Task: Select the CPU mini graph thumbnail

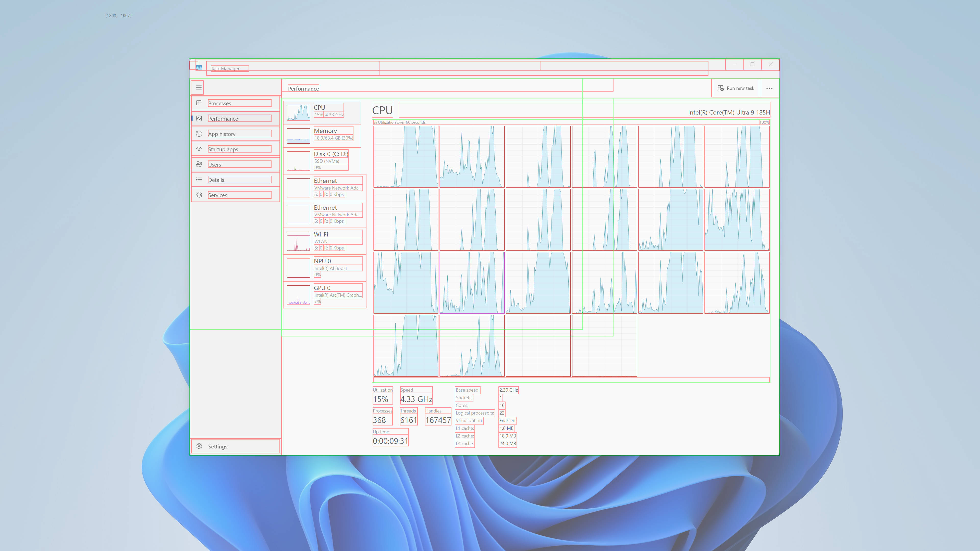Action: (298, 112)
